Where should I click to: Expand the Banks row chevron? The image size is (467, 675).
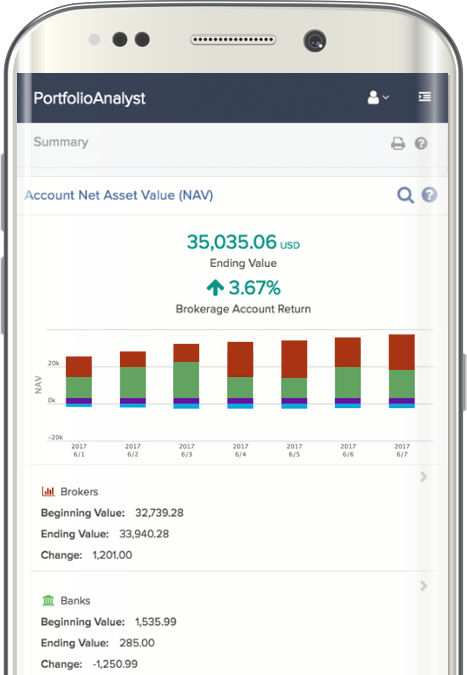point(424,585)
